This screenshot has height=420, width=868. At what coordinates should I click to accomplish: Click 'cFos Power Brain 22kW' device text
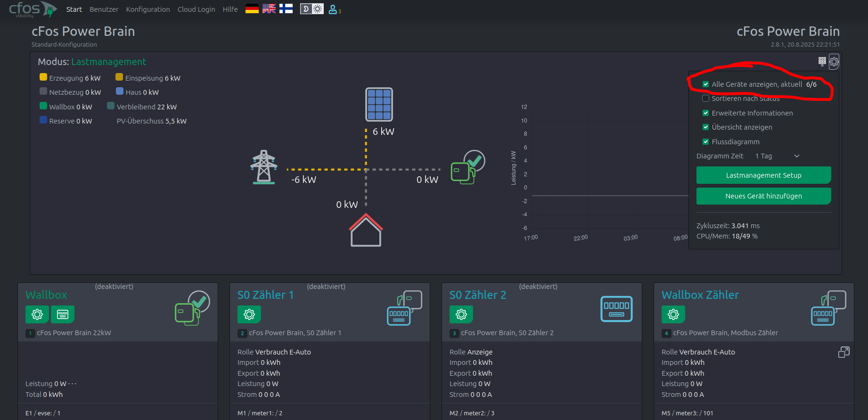[x=74, y=333]
